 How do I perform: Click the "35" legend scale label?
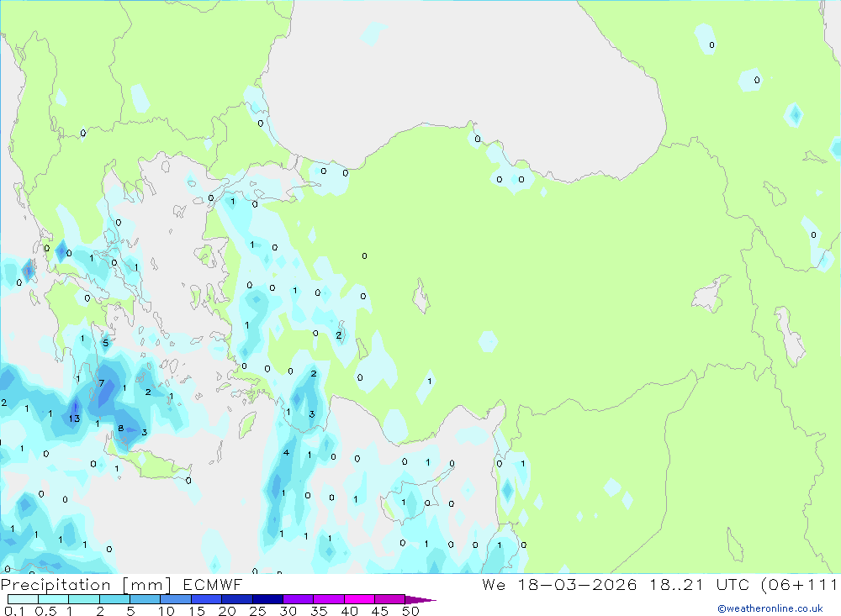click(x=319, y=611)
